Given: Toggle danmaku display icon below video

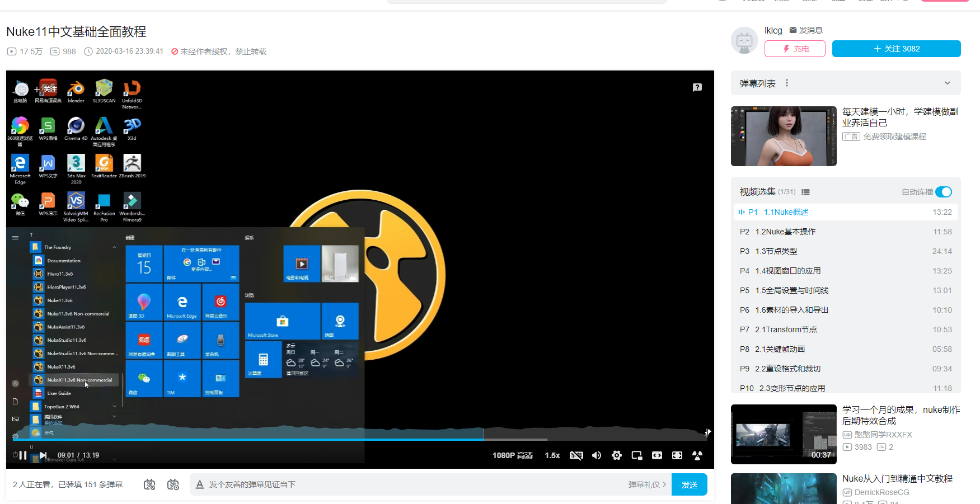Looking at the screenshot, I should coord(149,484).
